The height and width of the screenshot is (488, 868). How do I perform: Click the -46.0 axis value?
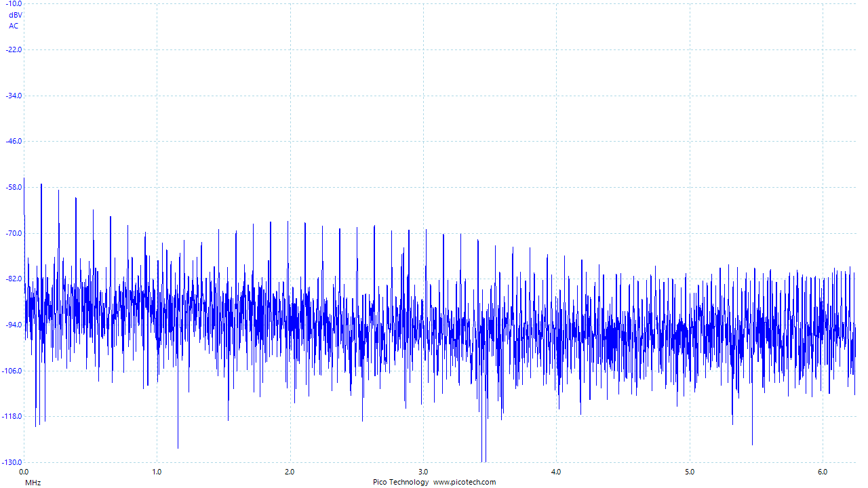coord(14,141)
